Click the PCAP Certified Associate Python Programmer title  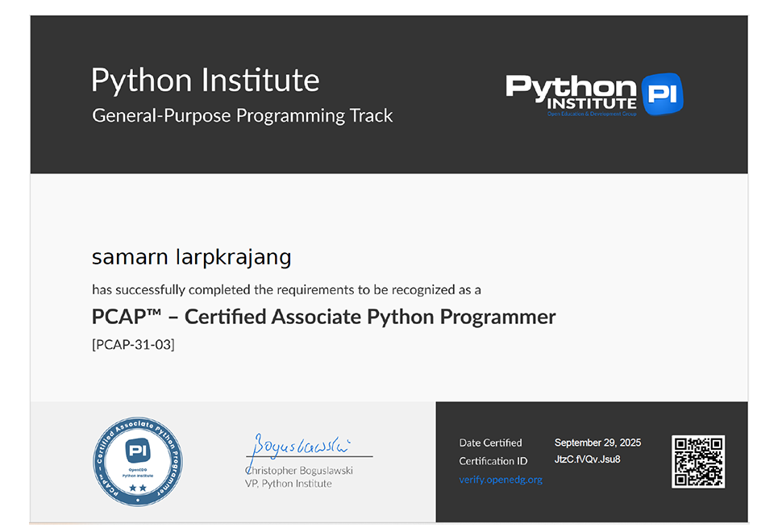323,317
